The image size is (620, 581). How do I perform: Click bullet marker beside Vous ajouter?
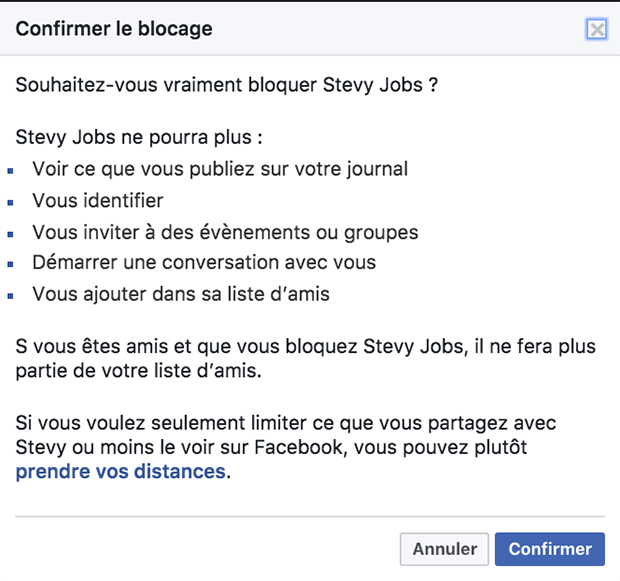(11, 297)
